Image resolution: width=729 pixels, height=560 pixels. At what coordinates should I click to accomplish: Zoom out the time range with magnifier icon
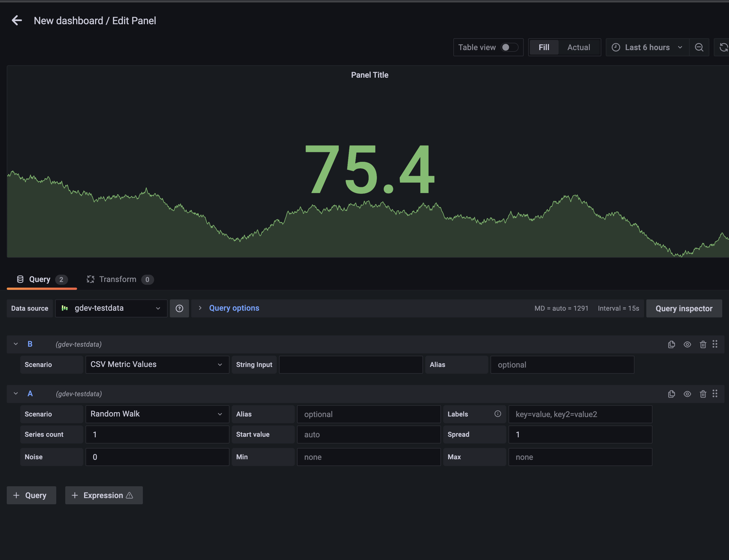tap(699, 47)
